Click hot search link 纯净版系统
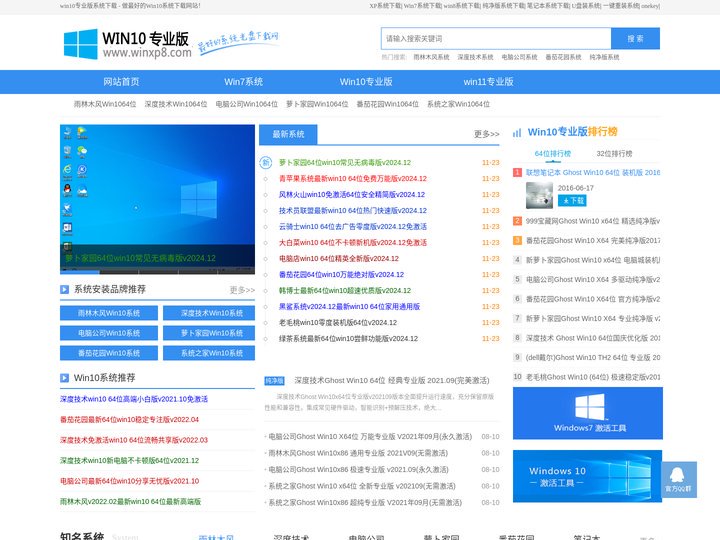 (x=604, y=57)
